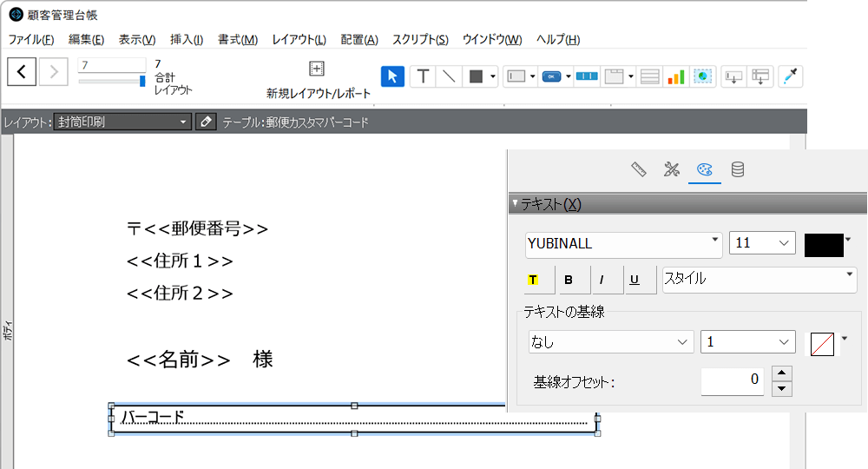Go to previous layout arrow

pos(22,71)
